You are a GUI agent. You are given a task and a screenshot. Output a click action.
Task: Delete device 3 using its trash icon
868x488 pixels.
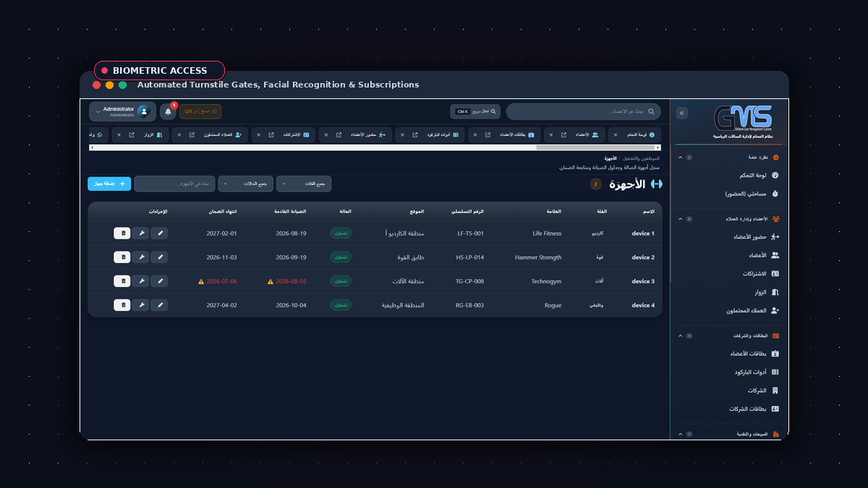[x=122, y=281]
